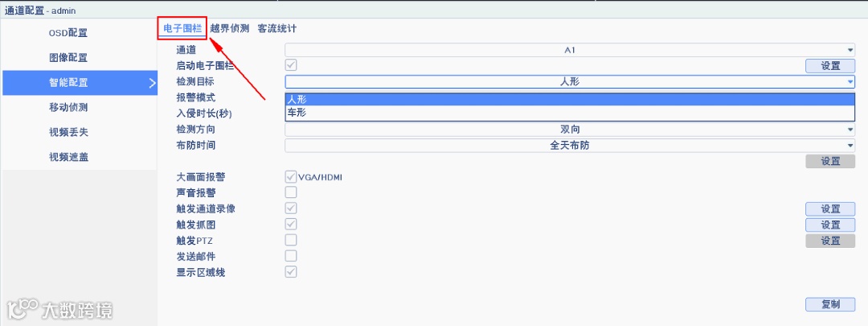Click the chevron arrow beside 智能配置

pos(152,83)
